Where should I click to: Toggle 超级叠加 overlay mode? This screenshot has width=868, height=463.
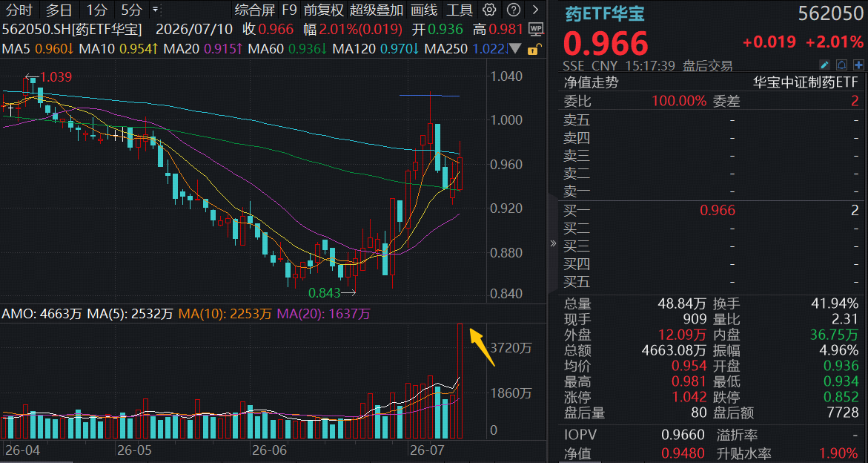coord(377,10)
